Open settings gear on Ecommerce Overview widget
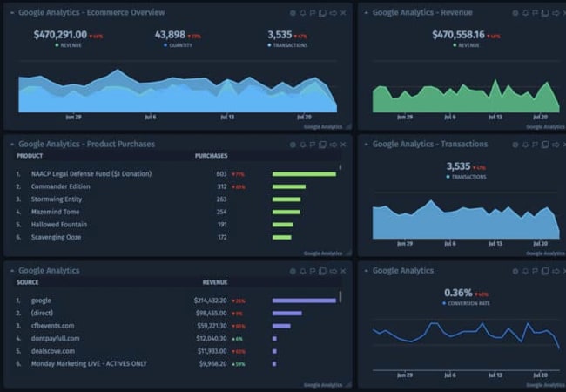Image resolution: width=566 pixels, height=392 pixels. tap(293, 13)
